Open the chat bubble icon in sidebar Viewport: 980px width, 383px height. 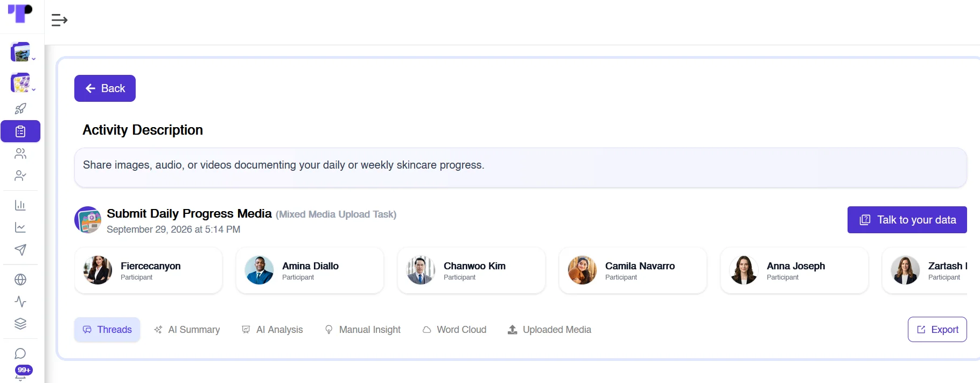coord(20,354)
